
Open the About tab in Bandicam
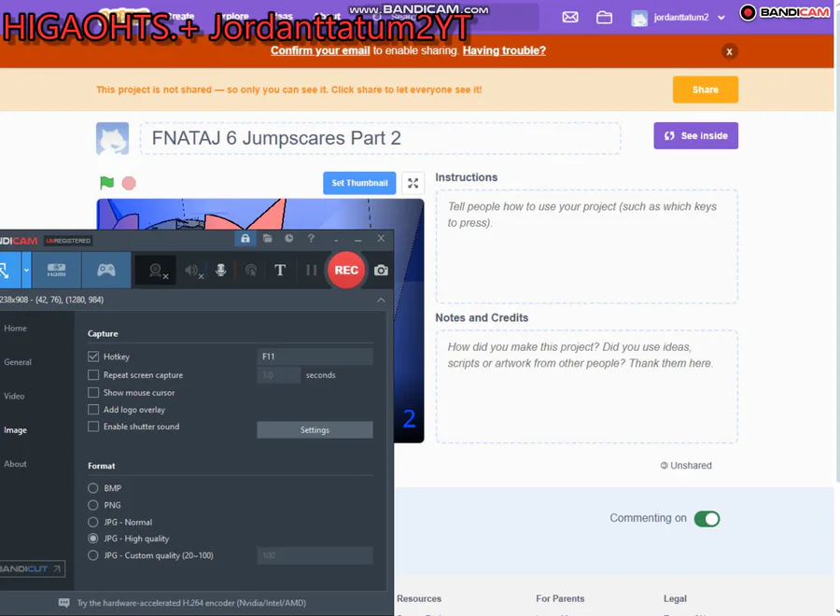(16, 464)
